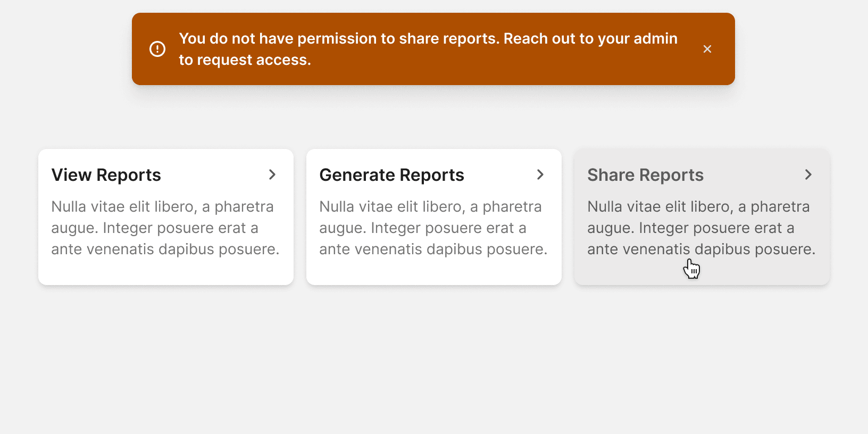Screen dimensions: 868x434
Task: Click the View Reports chevron arrow
Action: pos(272,174)
